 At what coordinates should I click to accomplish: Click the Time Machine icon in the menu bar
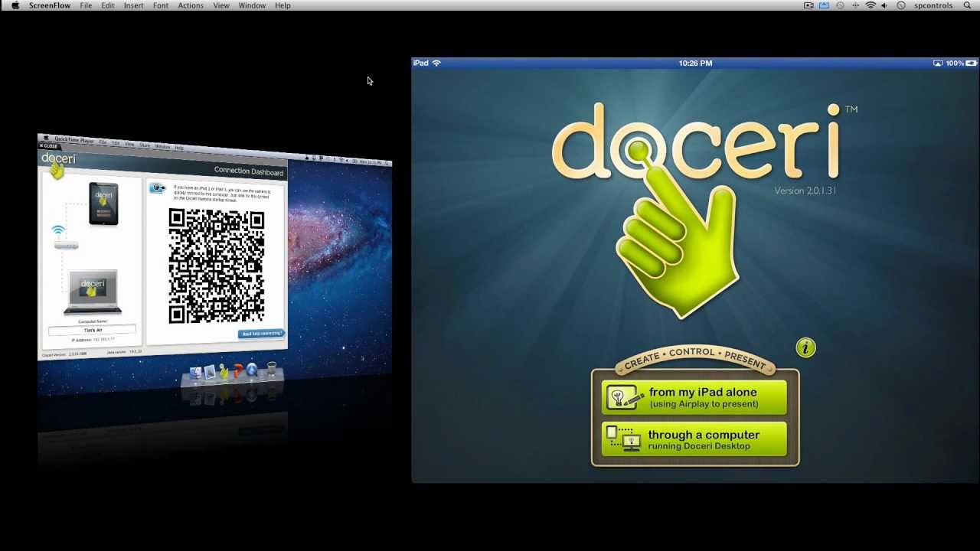(840, 5)
